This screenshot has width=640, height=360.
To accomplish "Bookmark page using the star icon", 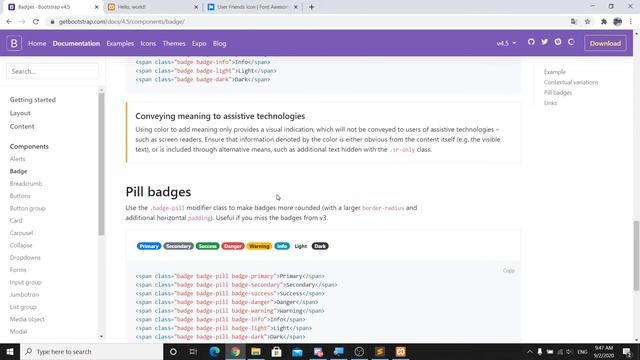I will click(587, 22).
